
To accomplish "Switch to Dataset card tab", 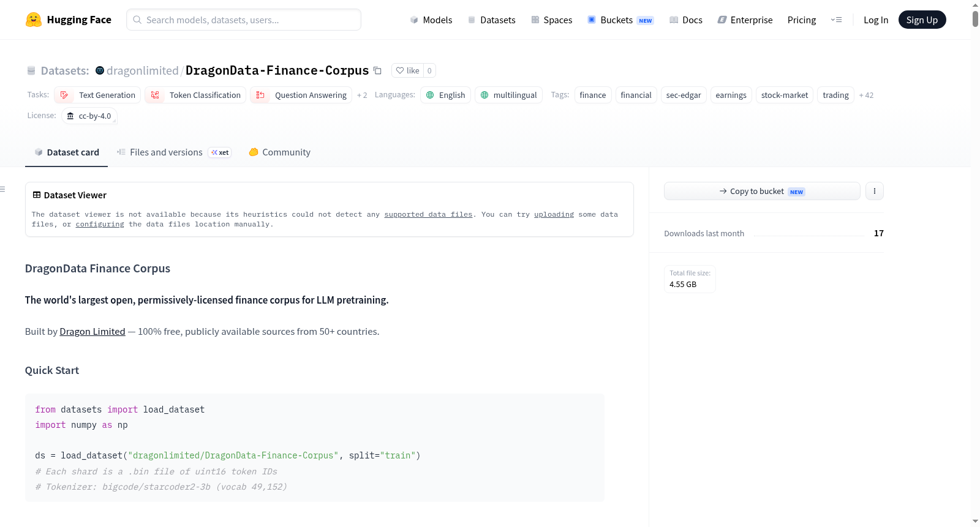I will (66, 152).
